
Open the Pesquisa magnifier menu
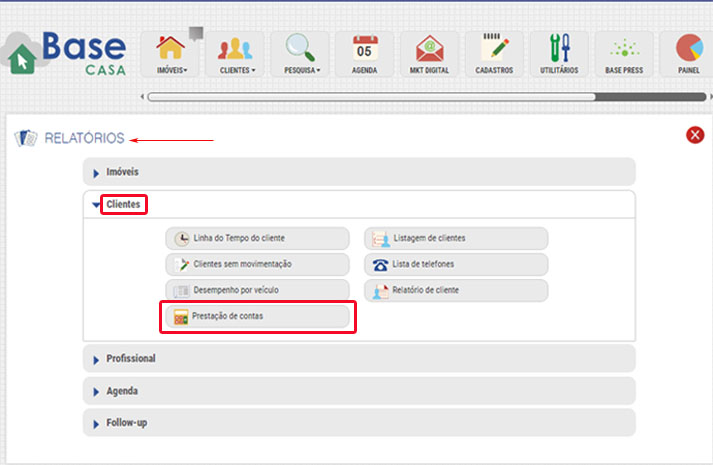(x=301, y=54)
